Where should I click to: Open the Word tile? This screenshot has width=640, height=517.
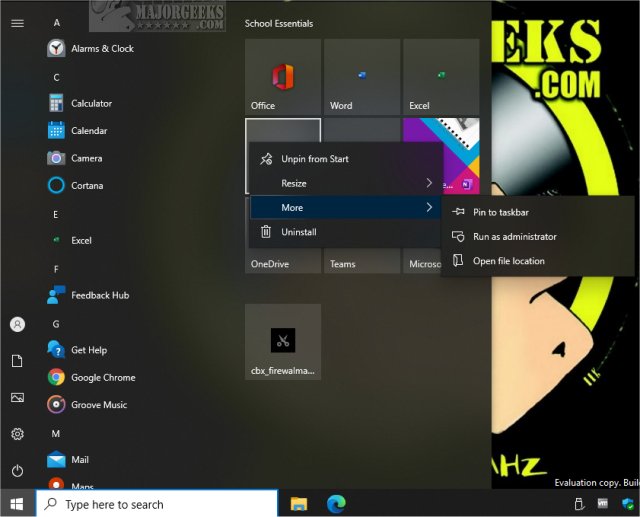pos(362,77)
